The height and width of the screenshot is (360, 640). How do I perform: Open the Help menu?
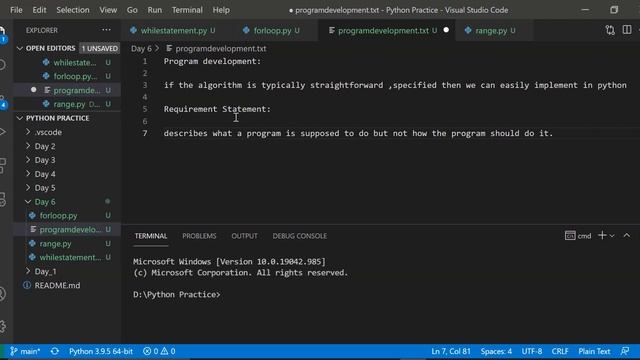click(221, 10)
